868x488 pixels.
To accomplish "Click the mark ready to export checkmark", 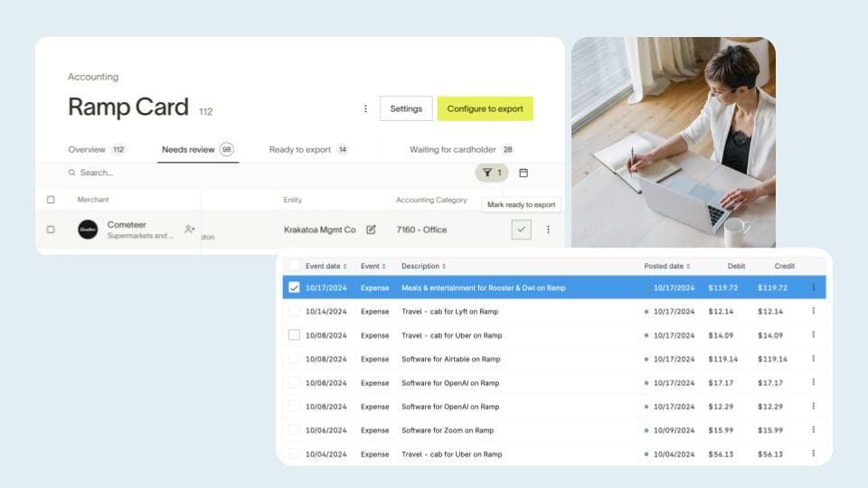I will pos(521,230).
